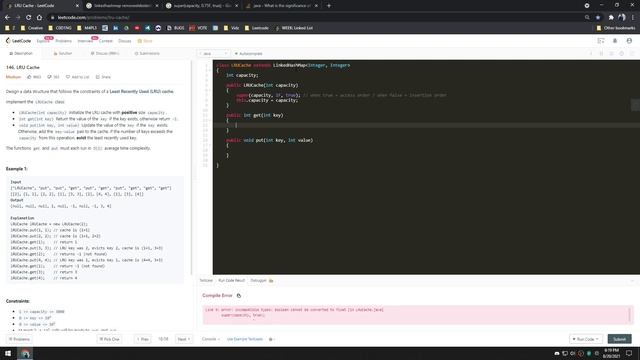This screenshot has width=640, height=360.
Task: Open the CODING bookmarks folder
Action: pyautogui.click(x=60, y=28)
